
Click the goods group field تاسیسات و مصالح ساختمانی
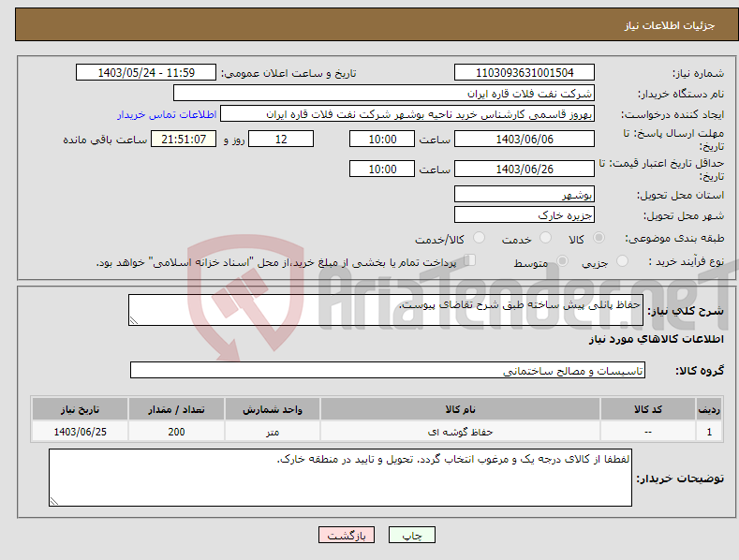[388, 370]
